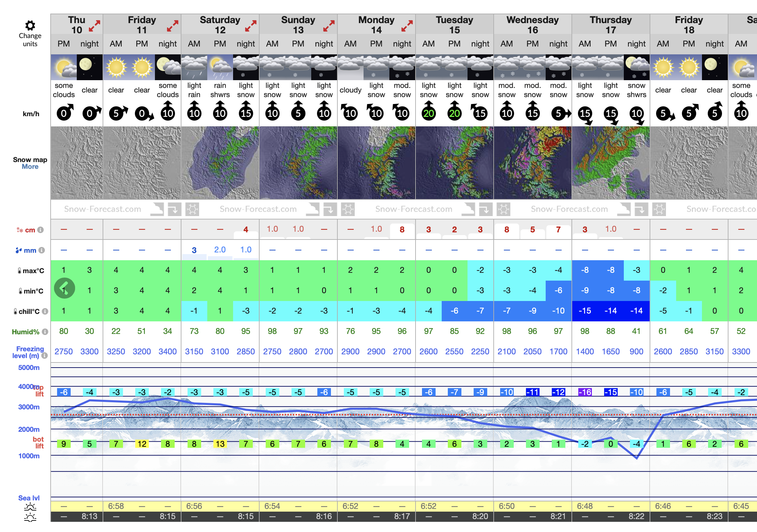Open Freezing level info icon
757x532 pixels.
[x=45, y=356]
